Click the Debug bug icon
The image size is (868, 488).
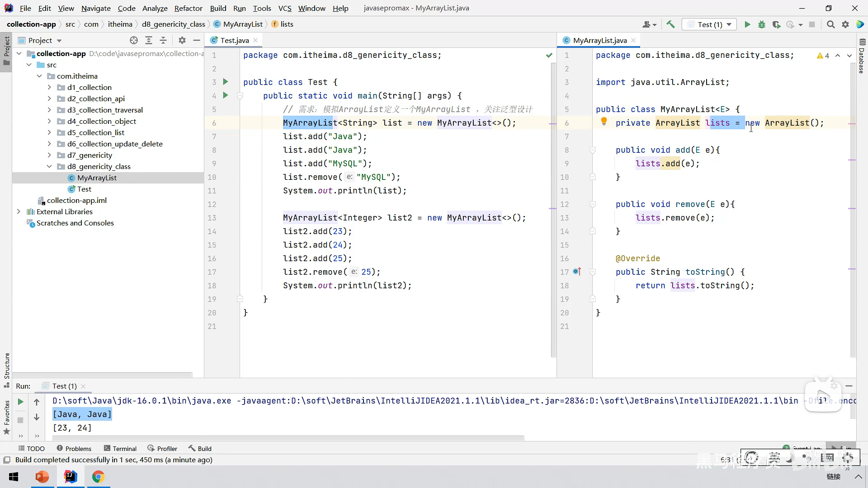pos(762,24)
